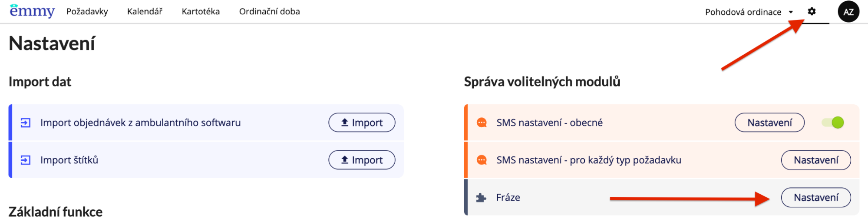Image resolution: width=868 pixels, height=222 pixels.
Task: Go to the Požadavky menu item
Action: (x=87, y=12)
